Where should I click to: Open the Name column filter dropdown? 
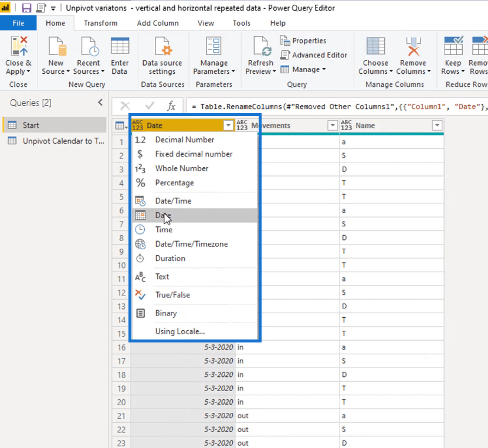click(x=437, y=125)
